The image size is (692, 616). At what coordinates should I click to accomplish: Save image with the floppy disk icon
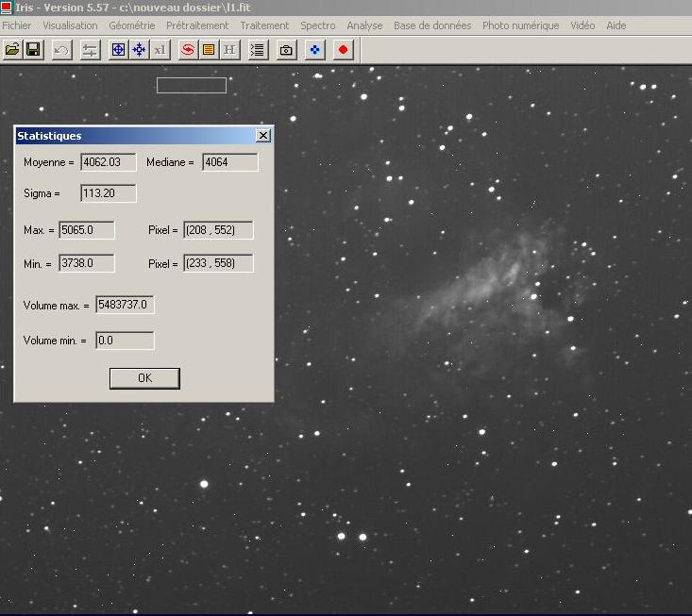[x=34, y=49]
